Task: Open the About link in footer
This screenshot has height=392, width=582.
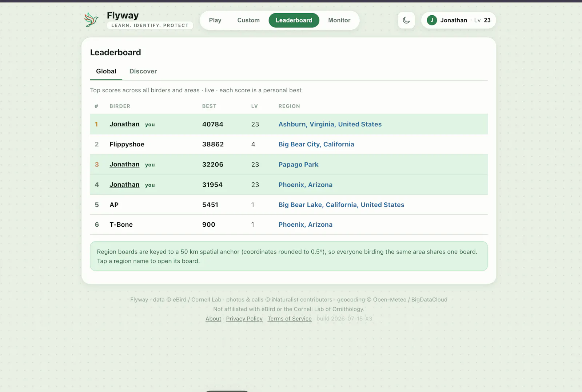Action: coord(213,319)
